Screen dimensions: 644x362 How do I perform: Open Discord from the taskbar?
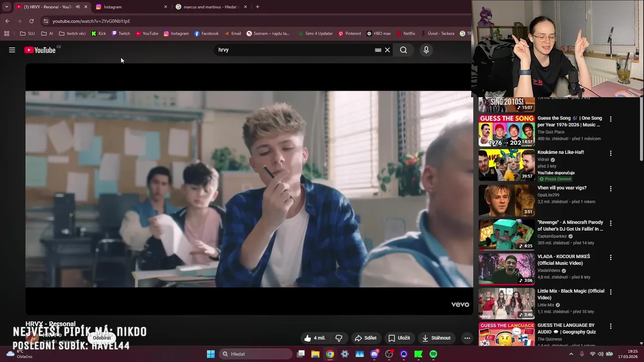[x=374, y=354]
